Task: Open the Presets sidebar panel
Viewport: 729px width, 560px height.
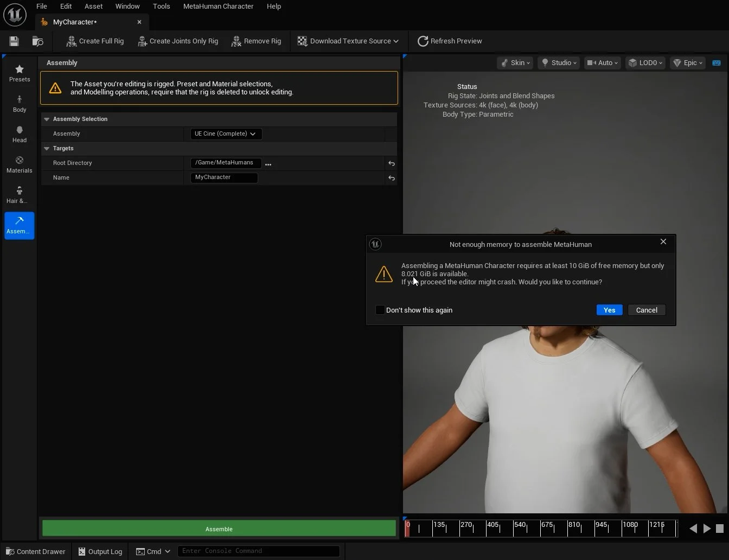Action: (20, 73)
